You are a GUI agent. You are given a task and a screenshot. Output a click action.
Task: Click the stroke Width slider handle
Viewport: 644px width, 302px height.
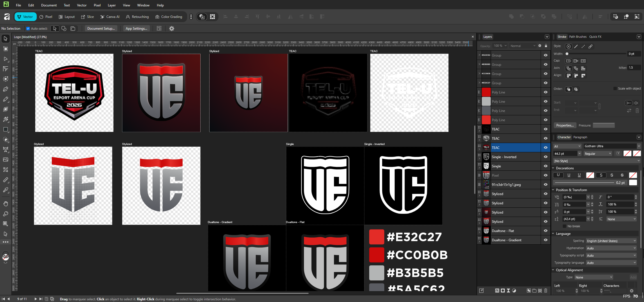567,54
